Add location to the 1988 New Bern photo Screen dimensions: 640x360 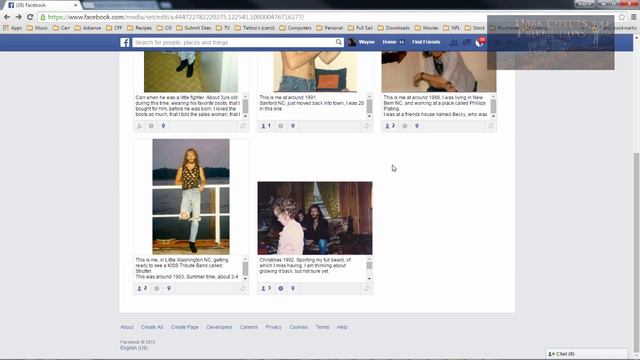point(417,126)
